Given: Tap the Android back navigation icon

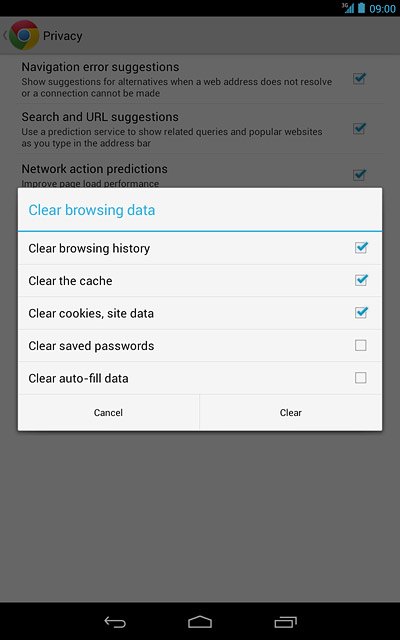Looking at the screenshot, I should 115,622.
